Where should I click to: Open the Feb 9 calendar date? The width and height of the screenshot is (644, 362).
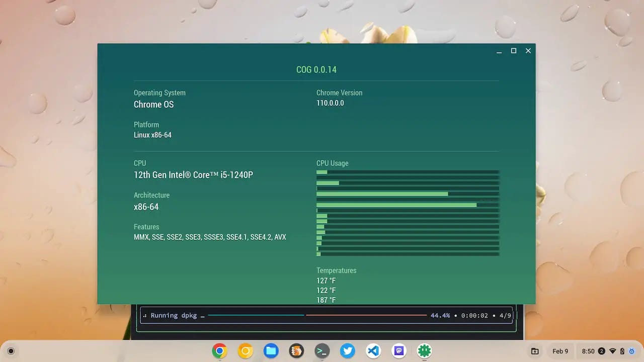(560, 351)
